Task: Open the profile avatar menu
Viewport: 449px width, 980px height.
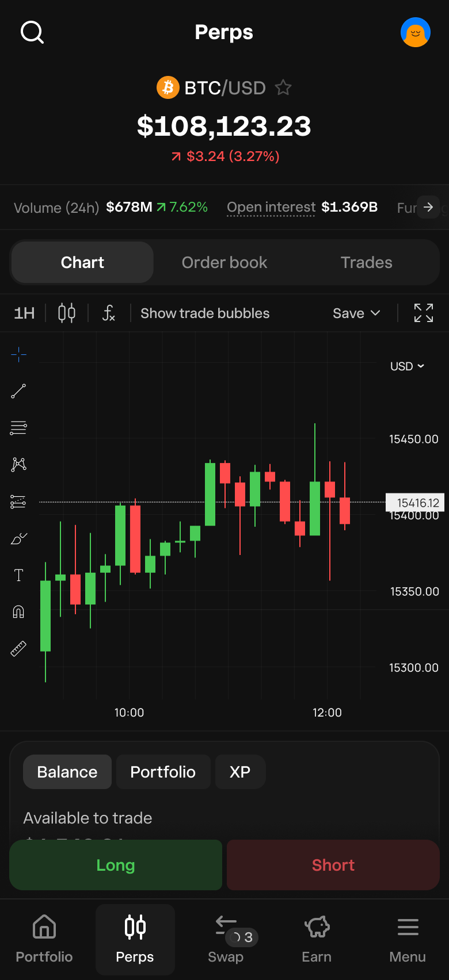Action: pos(415,33)
